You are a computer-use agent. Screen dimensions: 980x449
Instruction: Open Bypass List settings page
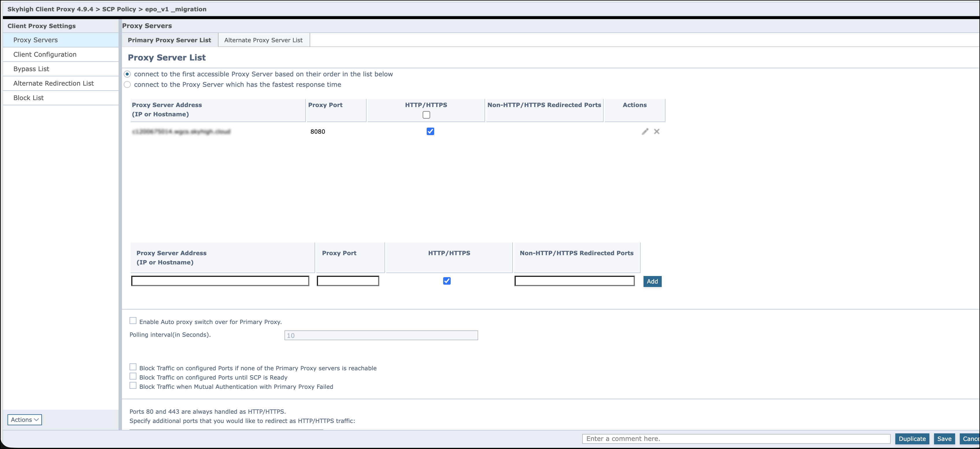tap(31, 69)
